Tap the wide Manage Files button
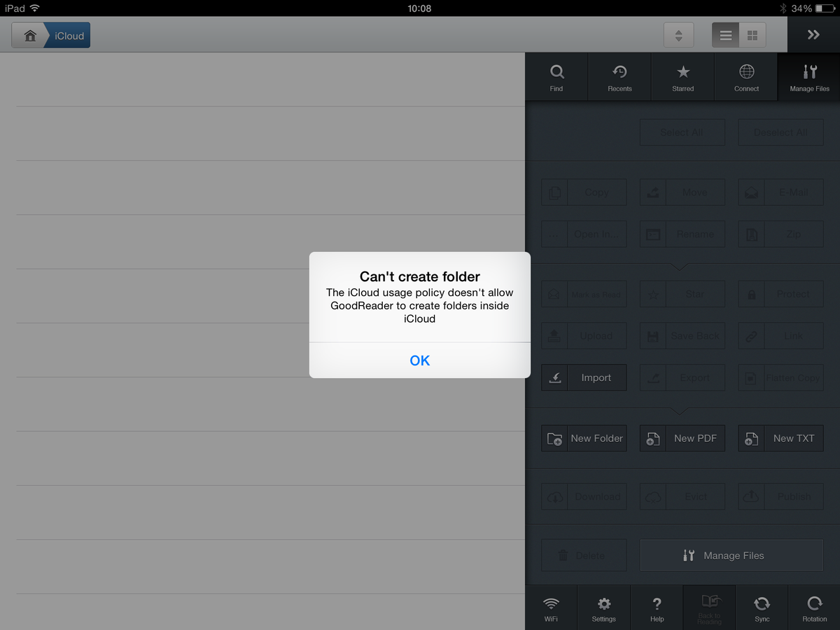840x630 pixels. [731, 555]
